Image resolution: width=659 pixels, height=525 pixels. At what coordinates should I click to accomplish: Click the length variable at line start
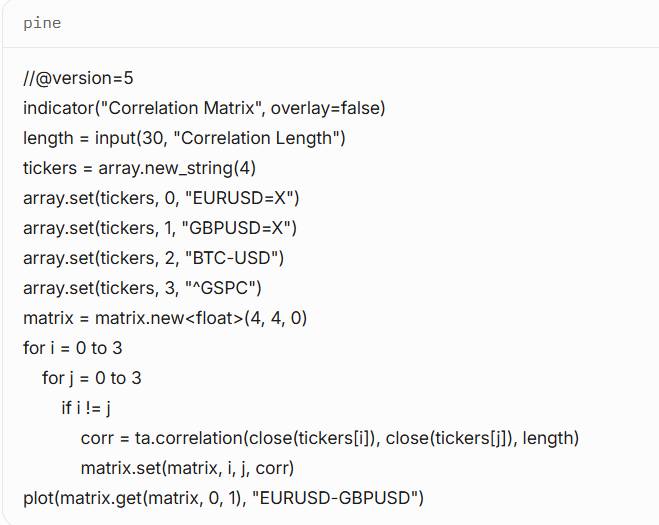[48, 138]
